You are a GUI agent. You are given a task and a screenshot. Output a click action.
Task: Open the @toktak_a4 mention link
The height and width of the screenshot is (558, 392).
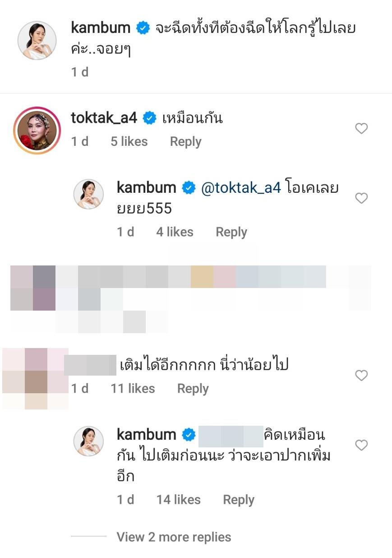tap(242, 188)
